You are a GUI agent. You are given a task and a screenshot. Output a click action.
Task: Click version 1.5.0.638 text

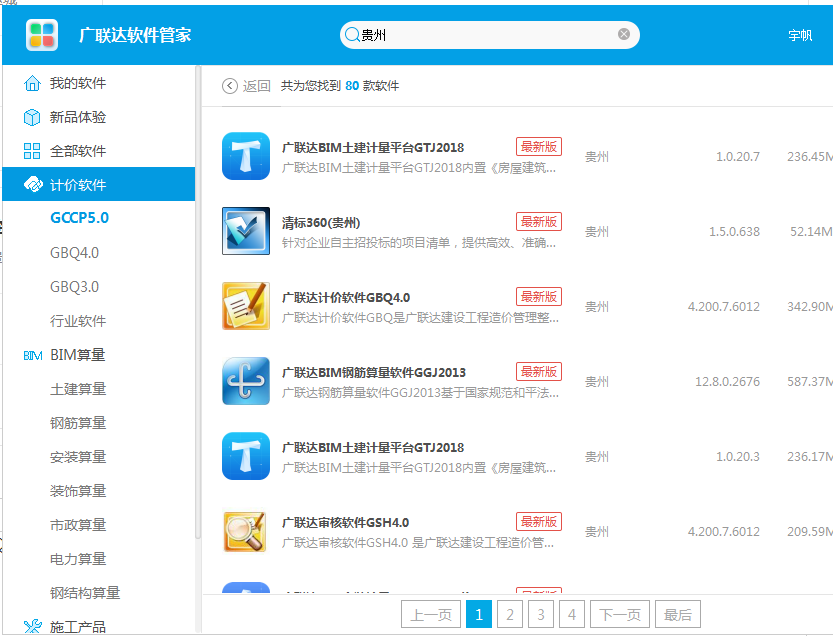click(x=734, y=232)
